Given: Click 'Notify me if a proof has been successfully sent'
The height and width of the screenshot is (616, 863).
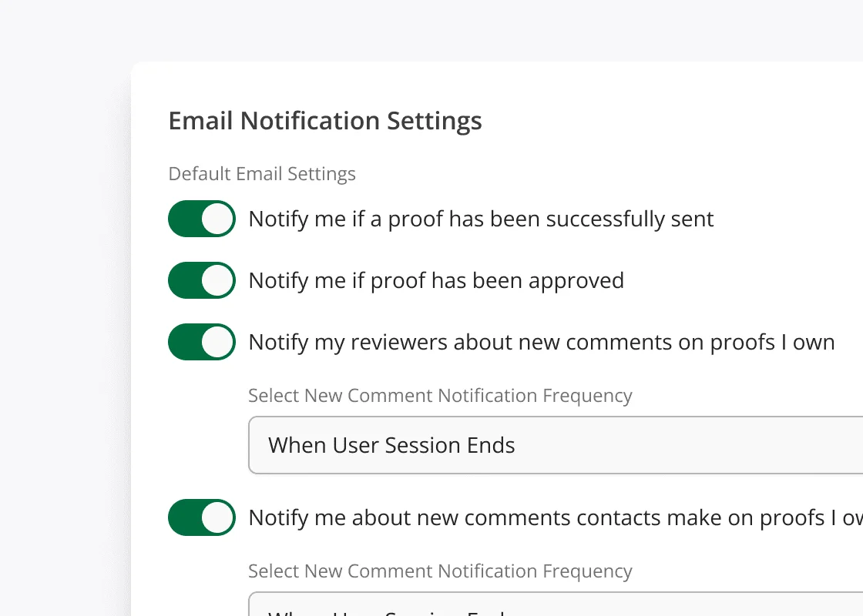Looking at the screenshot, I should (481, 219).
